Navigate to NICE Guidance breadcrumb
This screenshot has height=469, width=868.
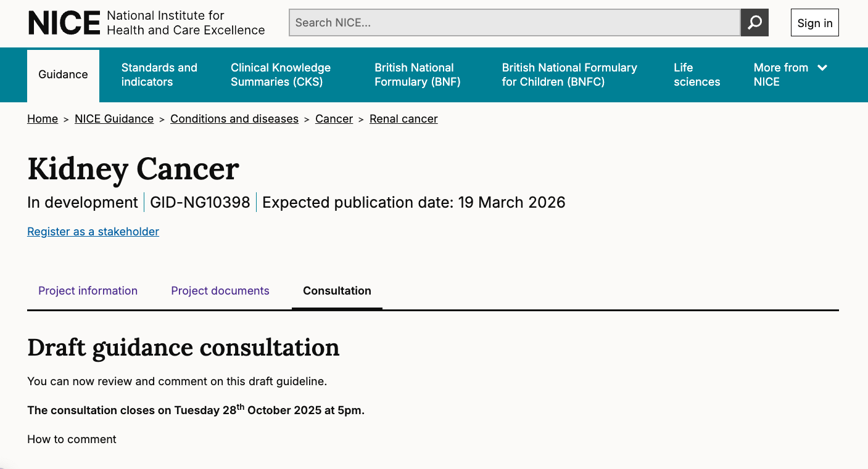tap(114, 119)
